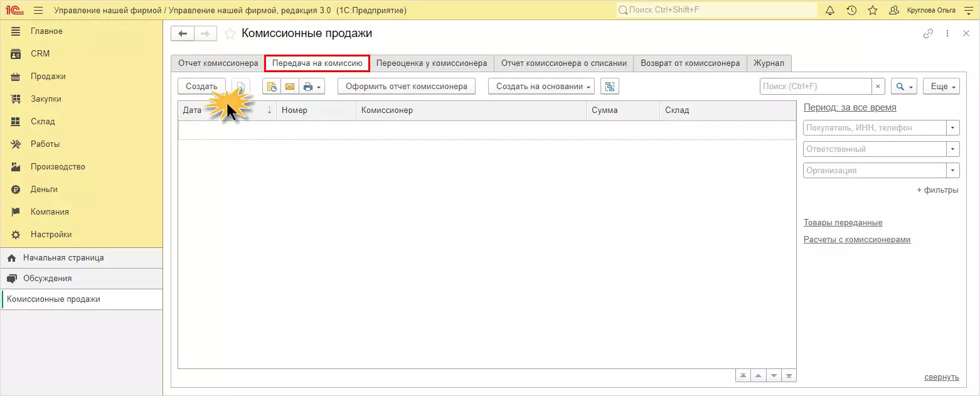Open Работы section in sidebar

tap(82, 144)
